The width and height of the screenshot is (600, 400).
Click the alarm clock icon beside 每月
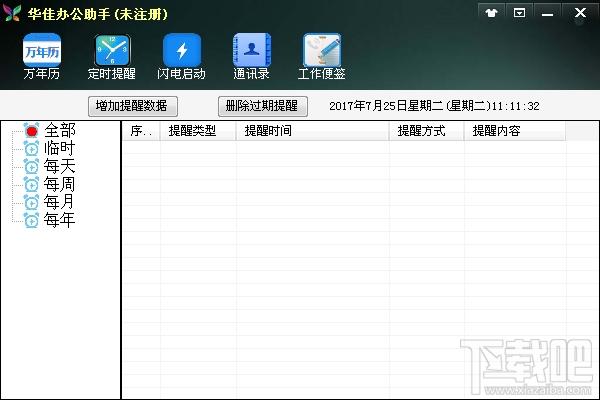coord(31,202)
